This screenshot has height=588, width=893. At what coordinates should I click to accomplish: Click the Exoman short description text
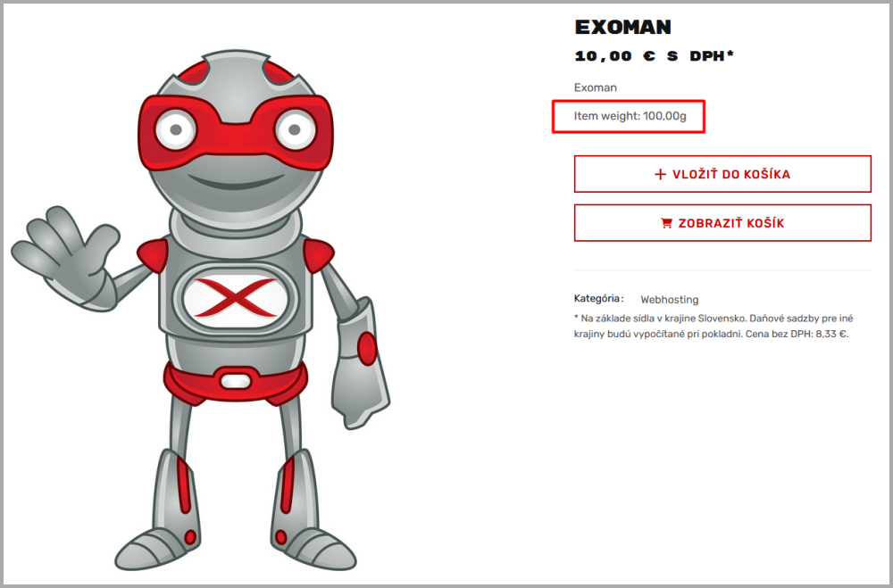point(595,87)
